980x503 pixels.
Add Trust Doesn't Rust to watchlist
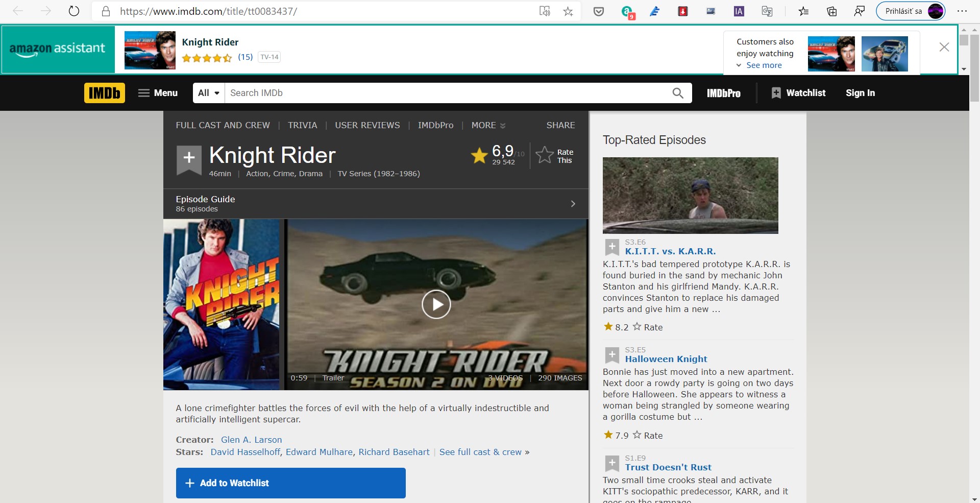(x=612, y=463)
